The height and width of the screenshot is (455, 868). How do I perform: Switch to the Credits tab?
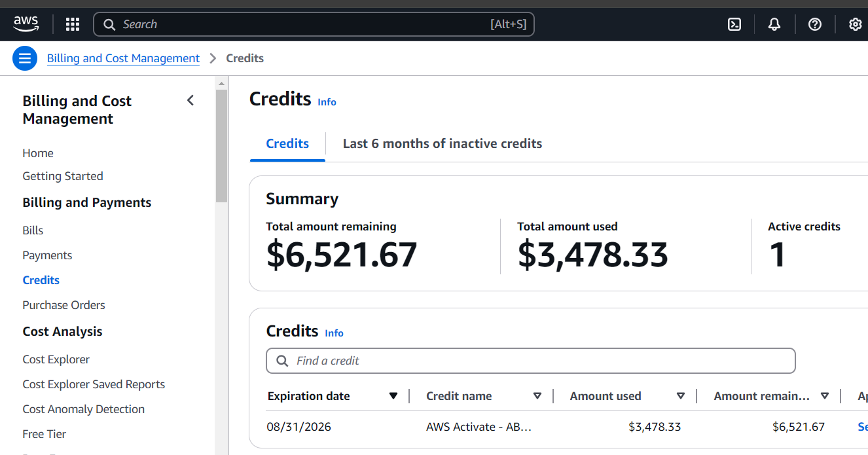pyautogui.click(x=287, y=143)
